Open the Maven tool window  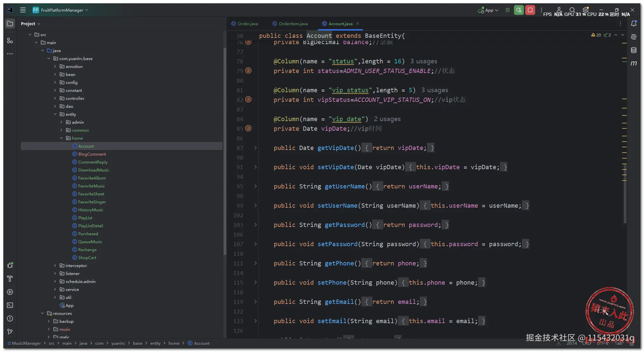pos(634,63)
